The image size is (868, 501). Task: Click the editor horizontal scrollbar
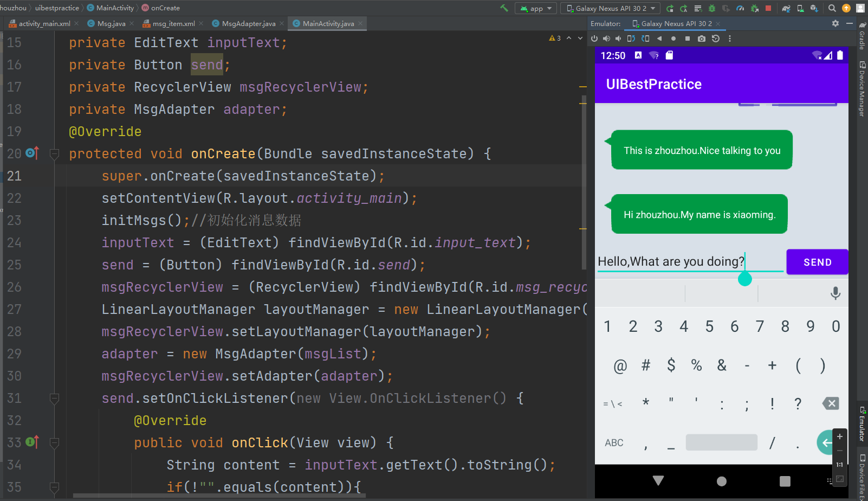219,495
